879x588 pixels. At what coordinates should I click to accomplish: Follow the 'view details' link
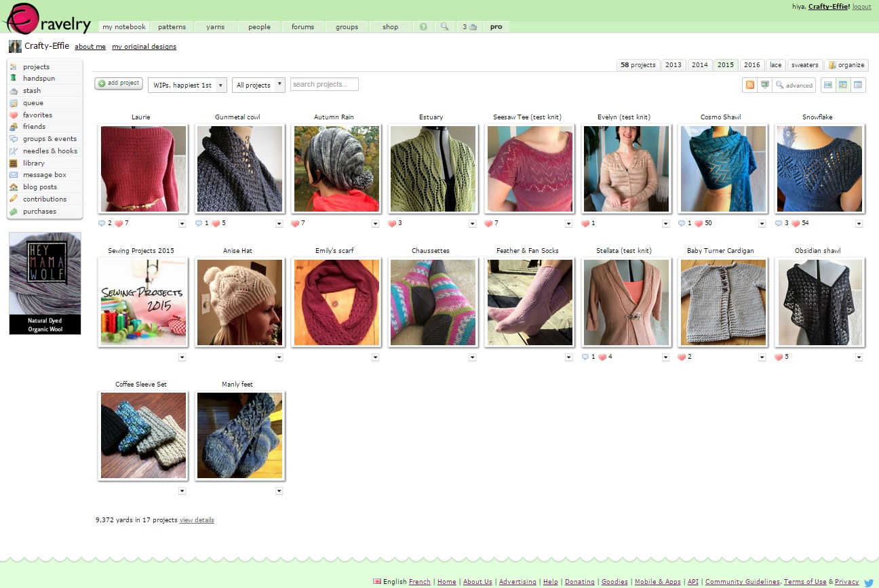pos(197,520)
